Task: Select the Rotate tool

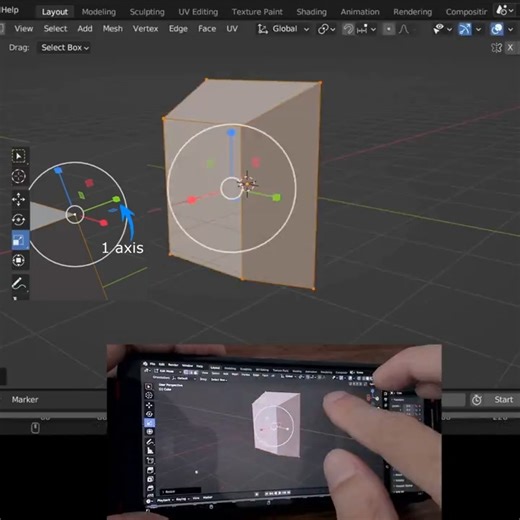Action: pos(19,220)
